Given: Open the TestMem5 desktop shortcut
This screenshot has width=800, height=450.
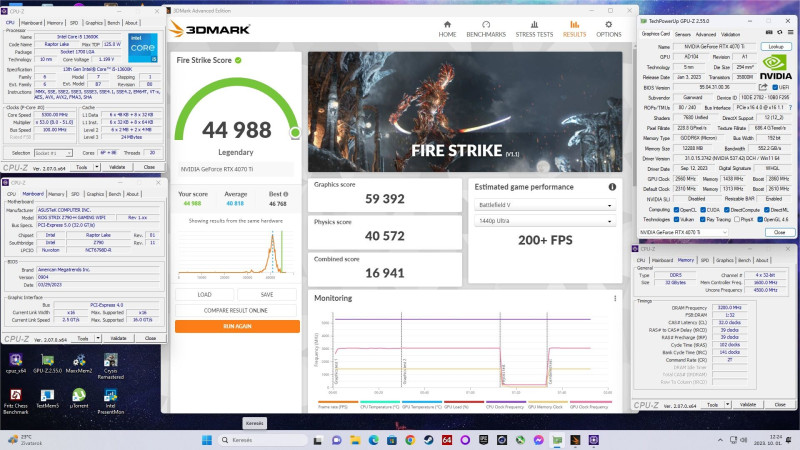Looking at the screenshot, I should [x=47, y=399].
